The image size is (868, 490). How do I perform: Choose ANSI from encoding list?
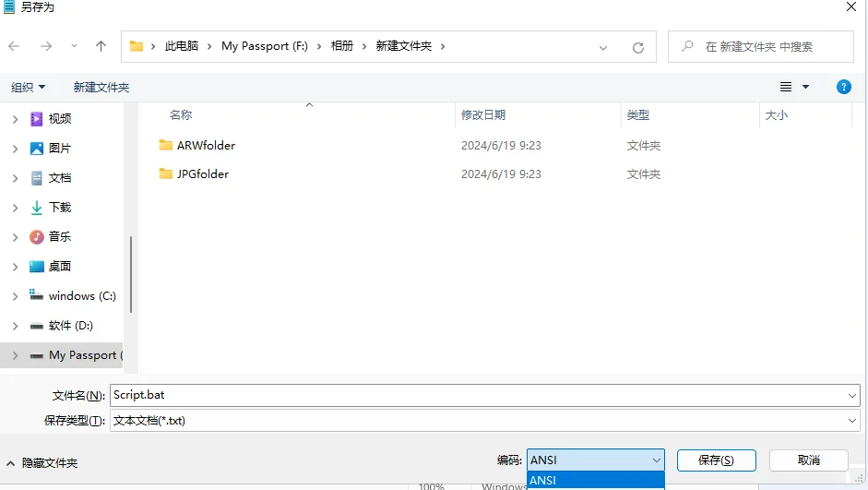click(596, 481)
